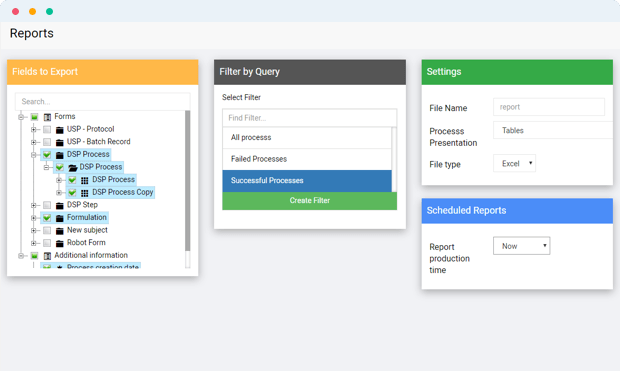Select the All processes filter
The image size is (620, 371).
click(x=307, y=138)
